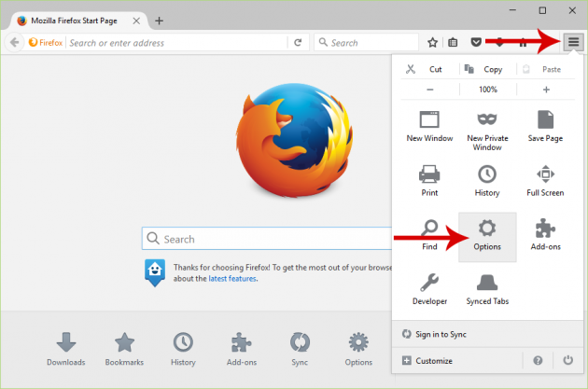Open the Add-ons puzzle icon in menu

point(545,235)
